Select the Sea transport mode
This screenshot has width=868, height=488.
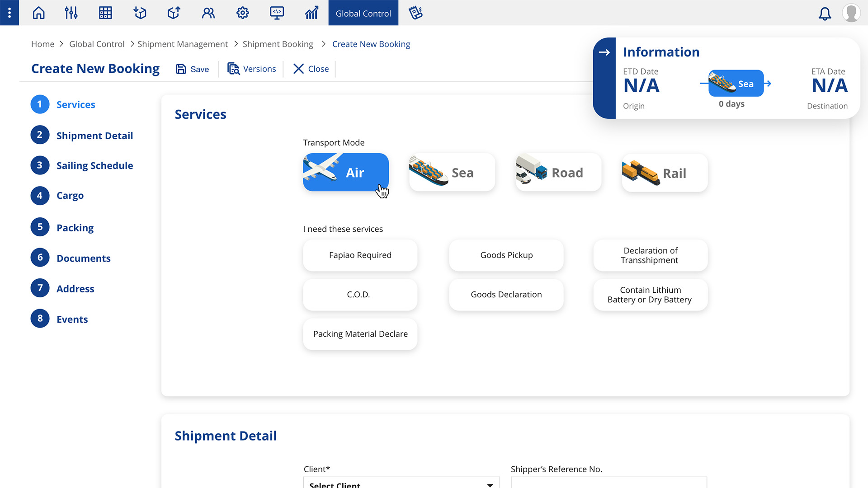click(452, 173)
